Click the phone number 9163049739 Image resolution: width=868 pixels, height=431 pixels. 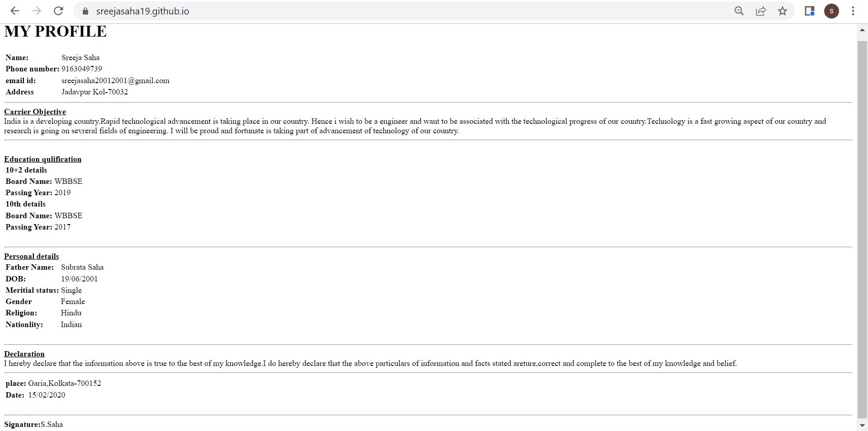click(x=82, y=69)
